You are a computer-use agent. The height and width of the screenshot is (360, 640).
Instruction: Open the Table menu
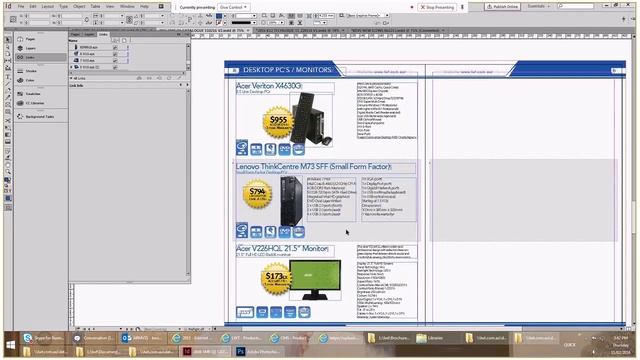[x=95, y=7]
